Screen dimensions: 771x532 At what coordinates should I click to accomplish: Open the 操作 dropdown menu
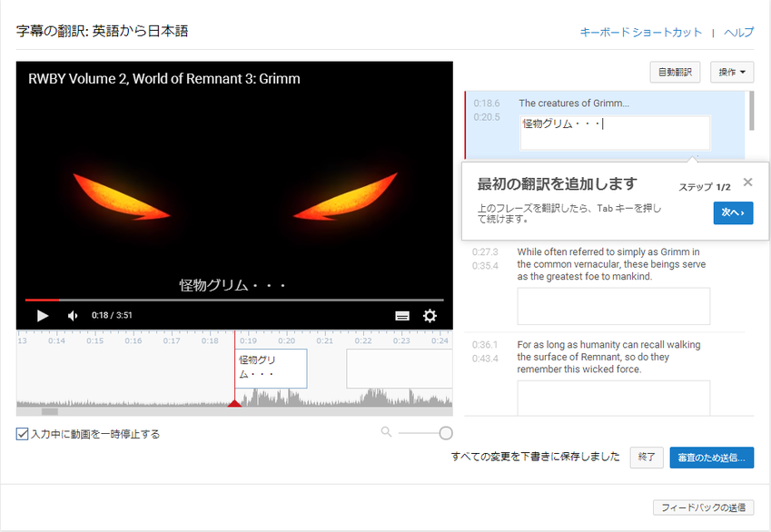(732, 73)
